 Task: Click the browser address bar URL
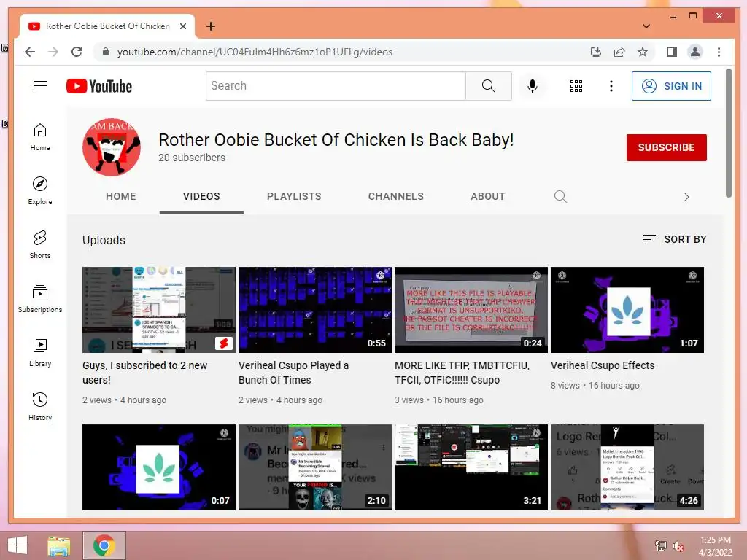click(255, 52)
